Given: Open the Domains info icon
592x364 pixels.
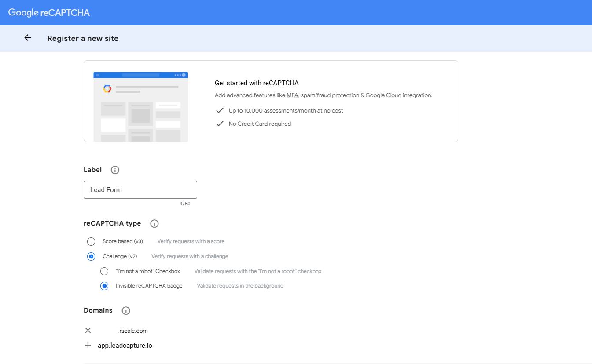Looking at the screenshot, I should (x=126, y=311).
